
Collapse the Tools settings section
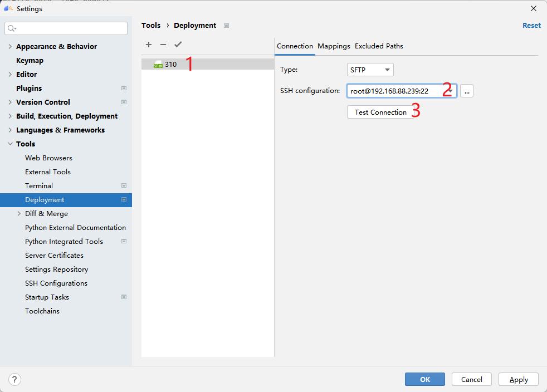[x=10, y=144]
